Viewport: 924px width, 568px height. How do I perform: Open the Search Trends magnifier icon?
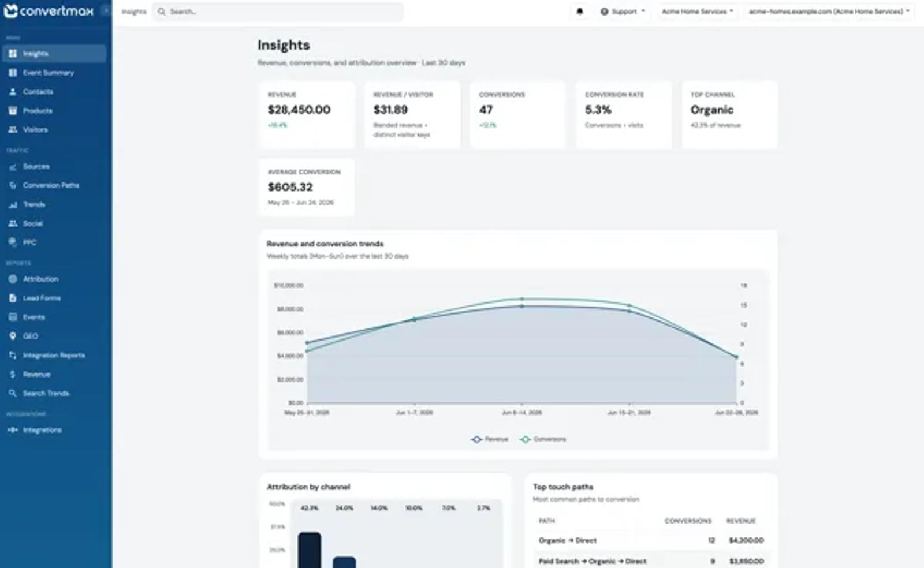pyautogui.click(x=13, y=393)
